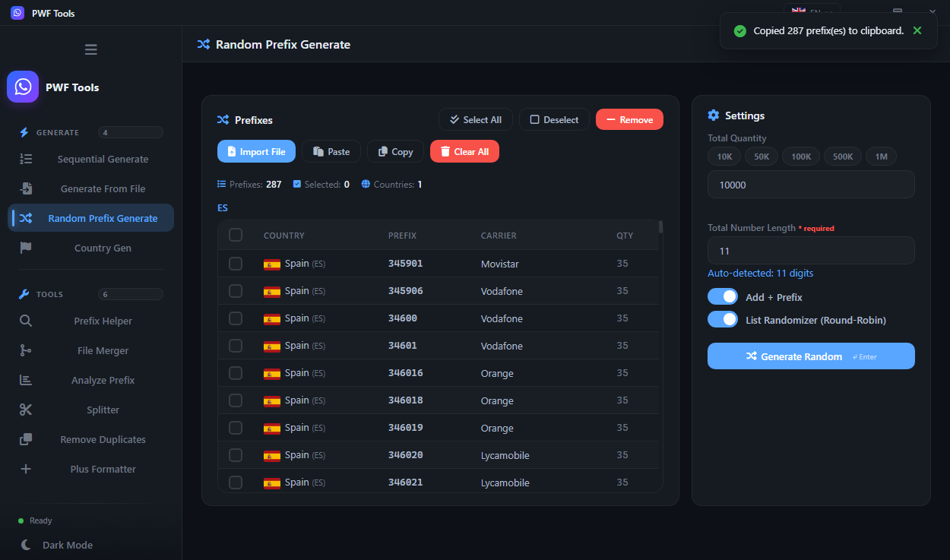950x560 pixels.
Task: Click the Lycamobile cell in row 346021
Action: click(x=505, y=482)
